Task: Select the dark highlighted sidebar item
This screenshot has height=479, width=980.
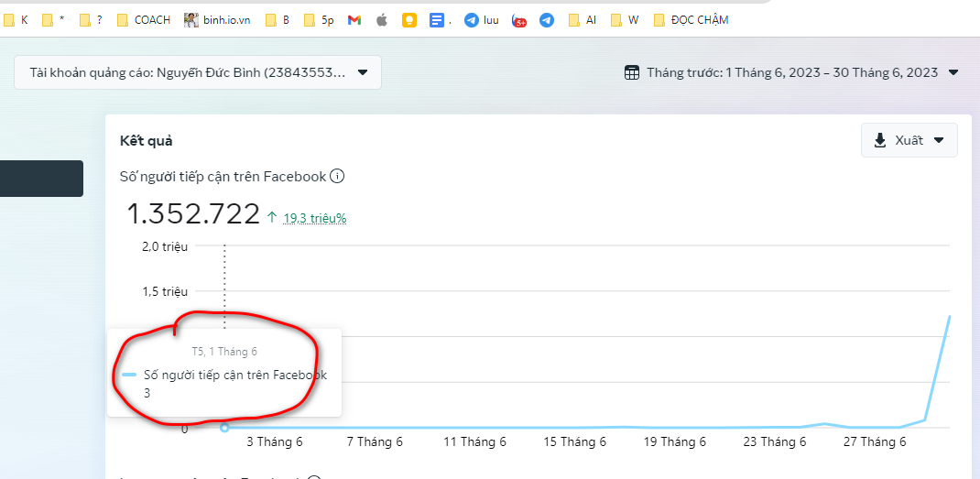Action: coord(41,179)
